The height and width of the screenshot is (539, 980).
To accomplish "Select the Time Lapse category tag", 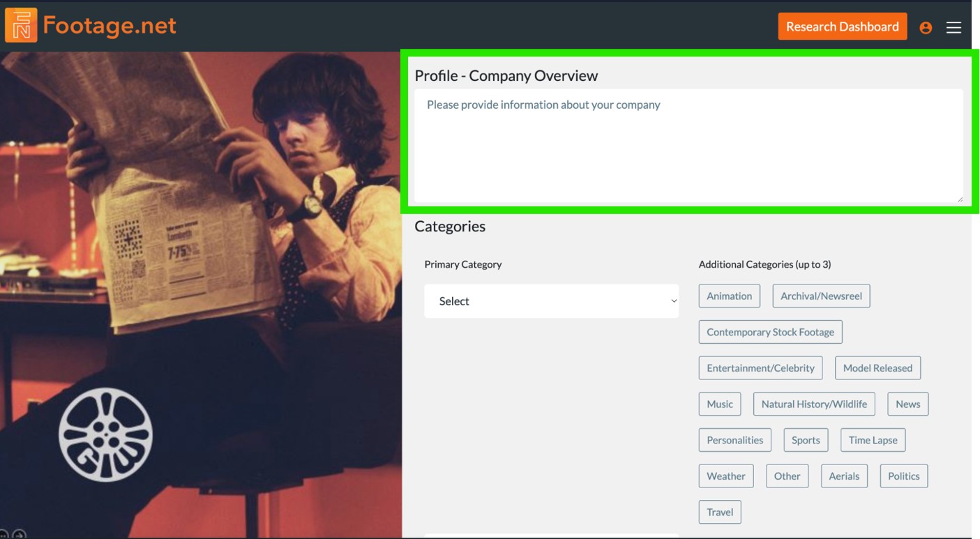I will pos(873,440).
